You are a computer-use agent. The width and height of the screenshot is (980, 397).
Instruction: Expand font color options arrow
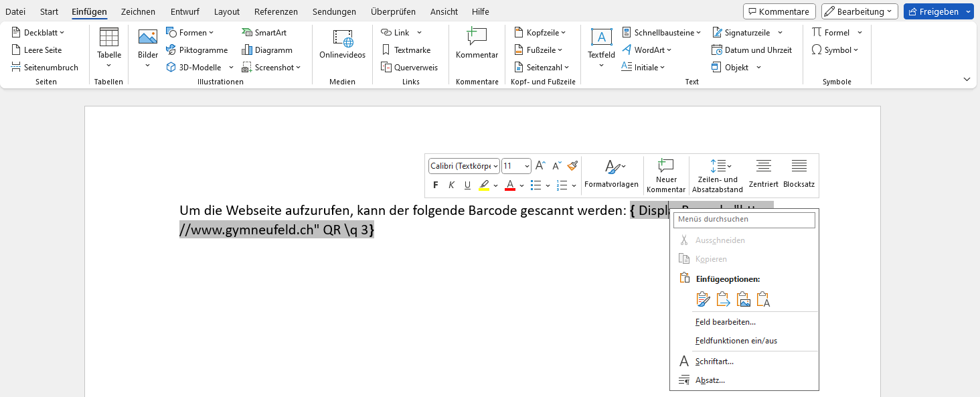(x=521, y=185)
